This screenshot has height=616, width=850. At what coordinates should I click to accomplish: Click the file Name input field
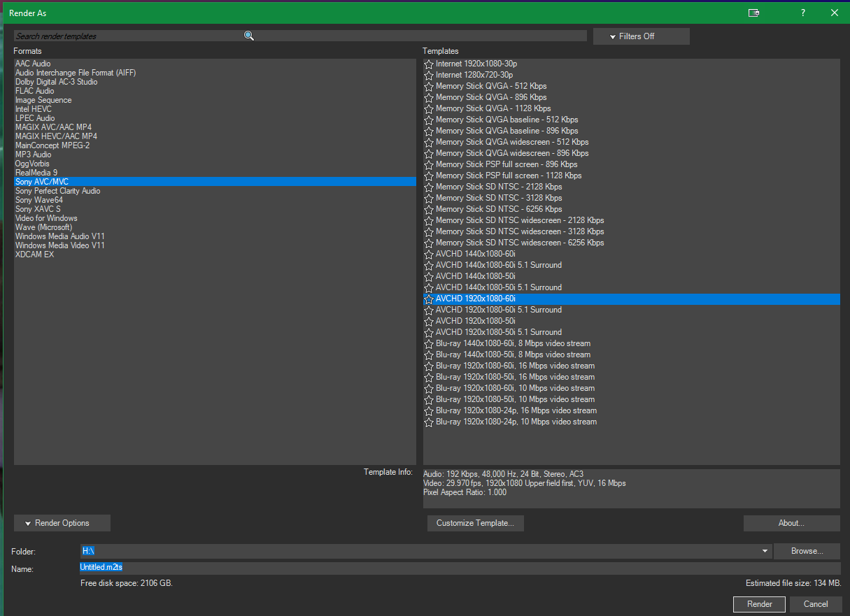460,568
